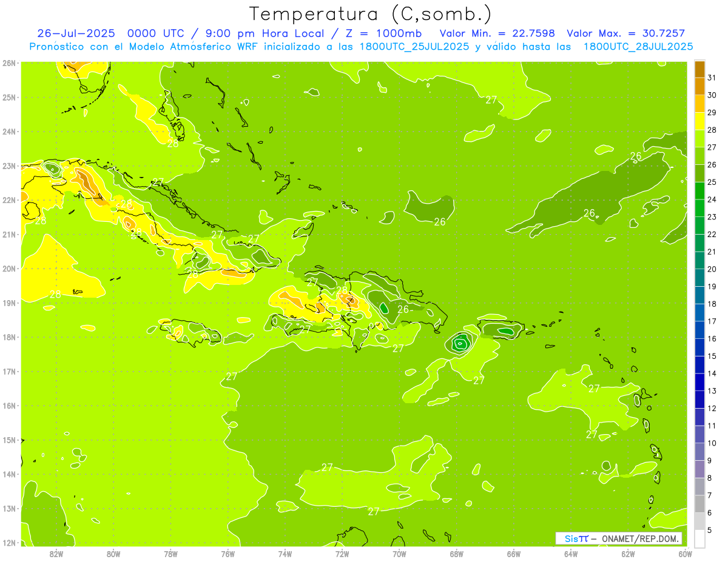Click the ONAMET/REP.DOM. attribution label

pos(639,538)
